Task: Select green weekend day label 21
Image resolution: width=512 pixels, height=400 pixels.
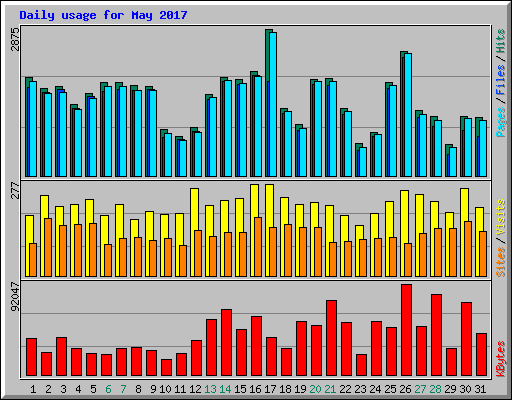Action: [330, 389]
